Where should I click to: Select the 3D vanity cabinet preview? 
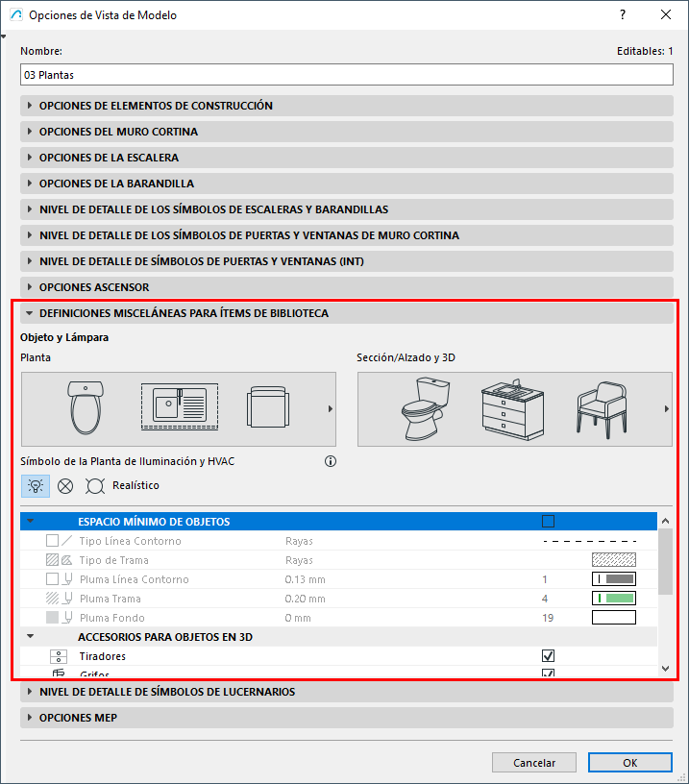(x=512, y=409)
